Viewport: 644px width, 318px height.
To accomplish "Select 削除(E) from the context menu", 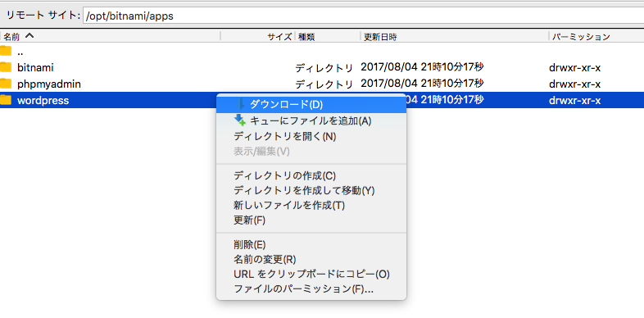I will (x=311, y=245).
